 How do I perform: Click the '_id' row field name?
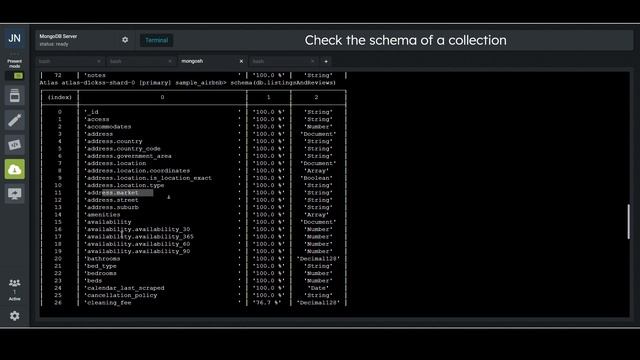pyautogui.click(x=91, y=112)
